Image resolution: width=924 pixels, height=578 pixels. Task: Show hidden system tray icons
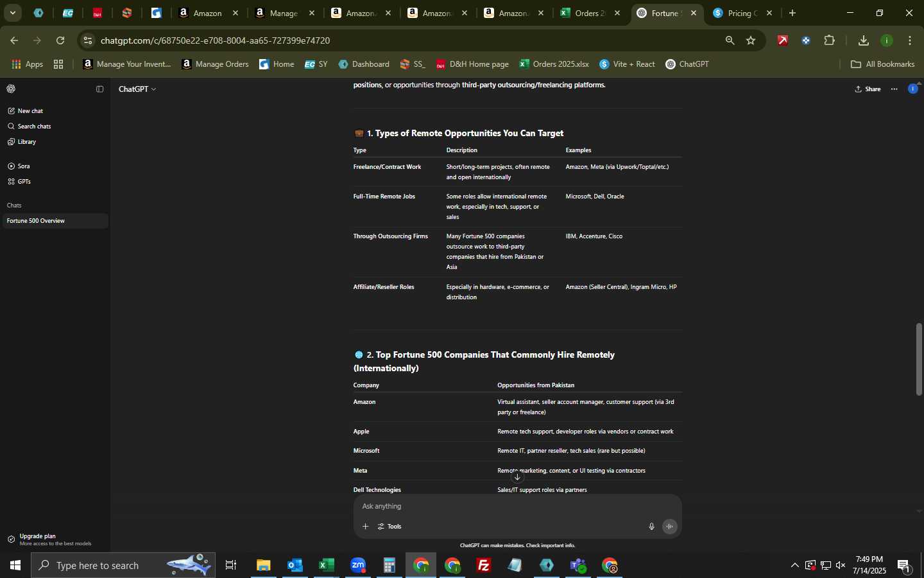coord(795,566)
